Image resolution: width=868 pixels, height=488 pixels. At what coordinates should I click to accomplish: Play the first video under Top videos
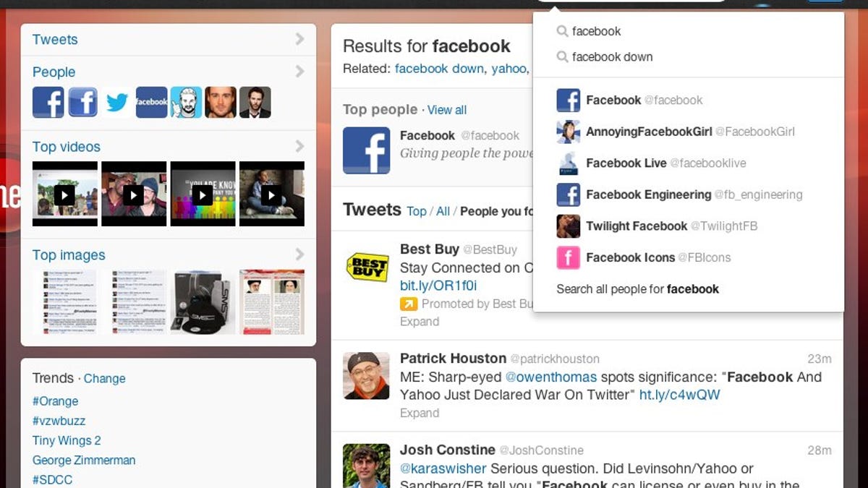65,194
